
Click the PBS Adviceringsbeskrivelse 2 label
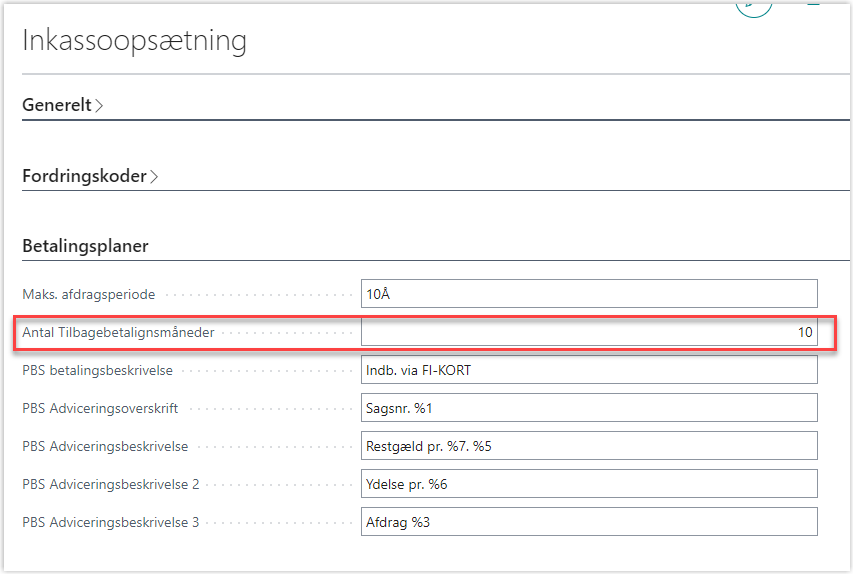(x=111, y=484)
